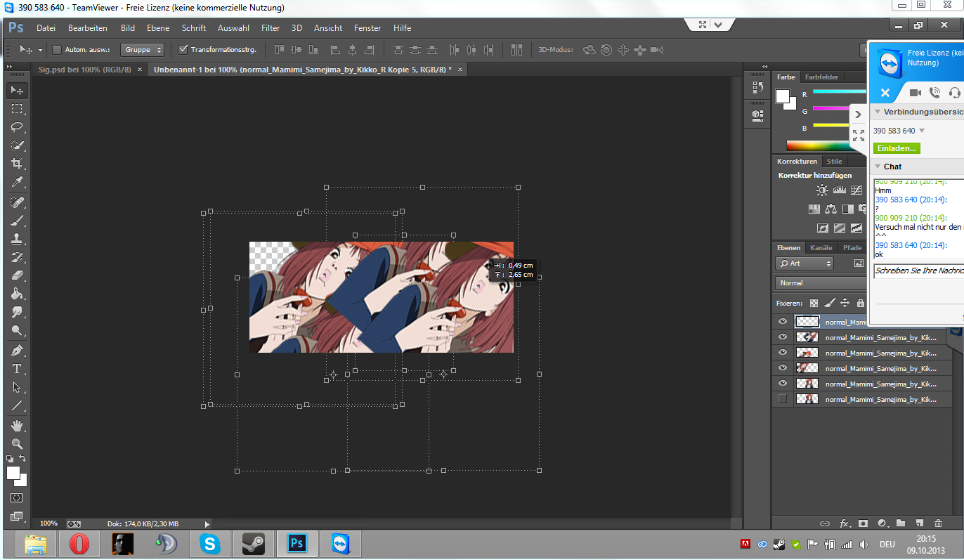
Task: Open the Art layer filter dropdown
Action: pyautogui.click(x=805, y=263)
